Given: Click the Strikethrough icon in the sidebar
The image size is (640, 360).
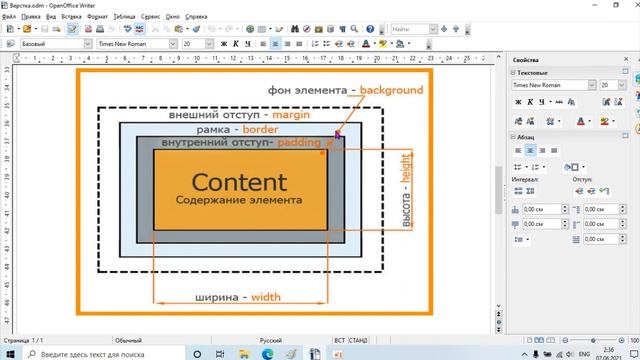Looking at the screenshot, I should tap(559, 102).
